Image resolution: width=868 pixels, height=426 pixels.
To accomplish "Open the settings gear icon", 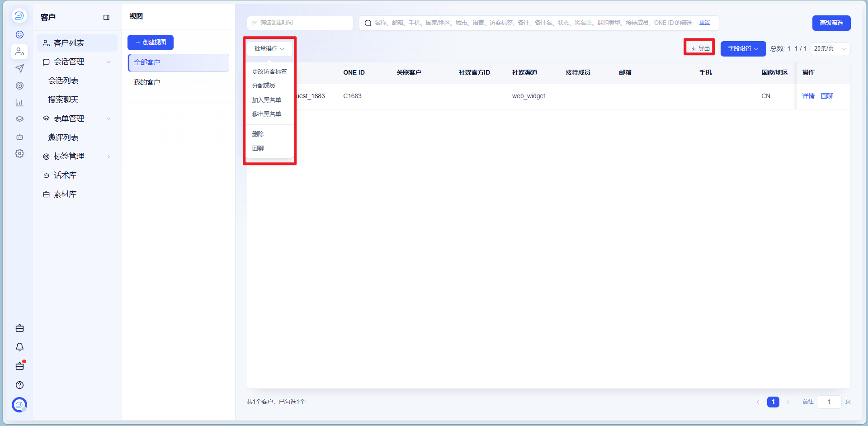I will [19, 154].
